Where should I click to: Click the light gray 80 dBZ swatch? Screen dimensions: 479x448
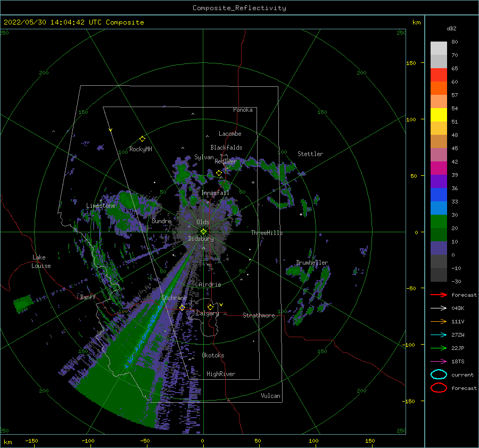pyautogui.click(x=439, y=48)
